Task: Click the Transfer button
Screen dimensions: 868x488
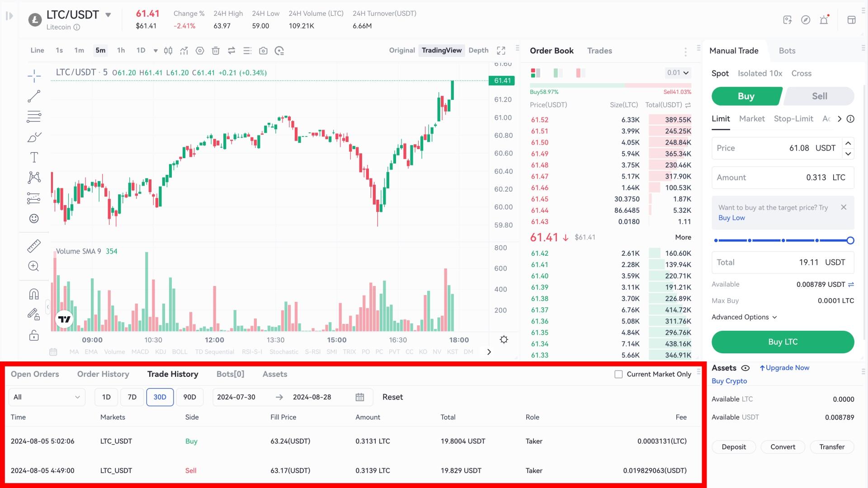Action: 832,447
